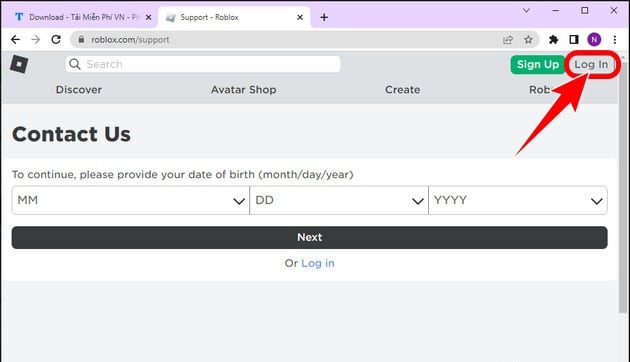Open the Extensions puzzle icon
Image resolution: width=630 pixels, height=362 pixels.
click(554, 39)
